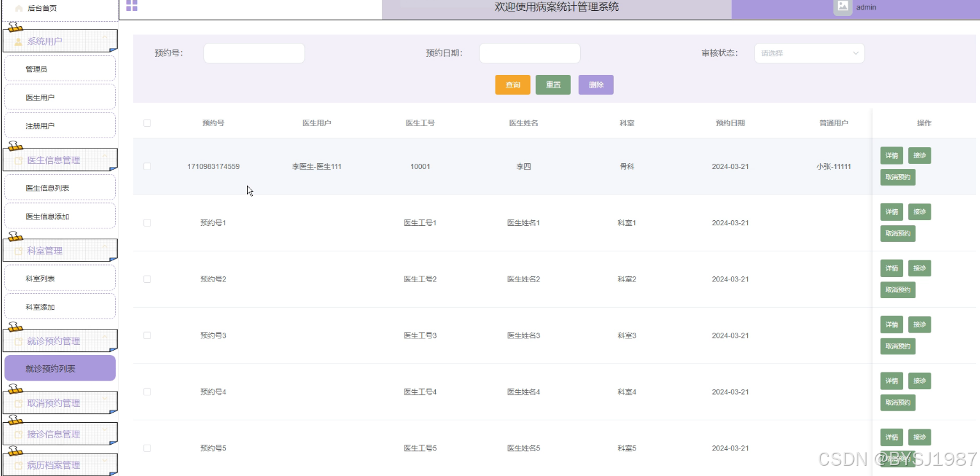Toggle the select-all checkbox in table header
This screenshot has width=980, height=476.
click(x=147, y=123)
